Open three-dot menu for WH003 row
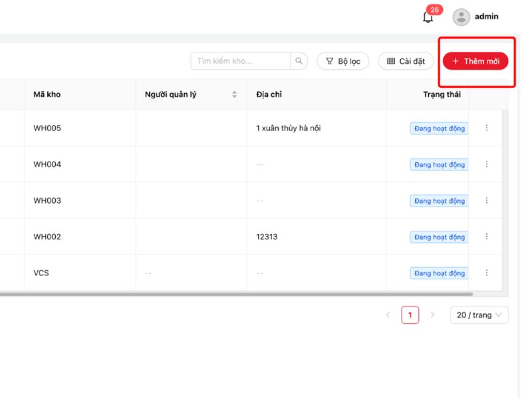The image size is (532, 399). click(x=487, y=201)
